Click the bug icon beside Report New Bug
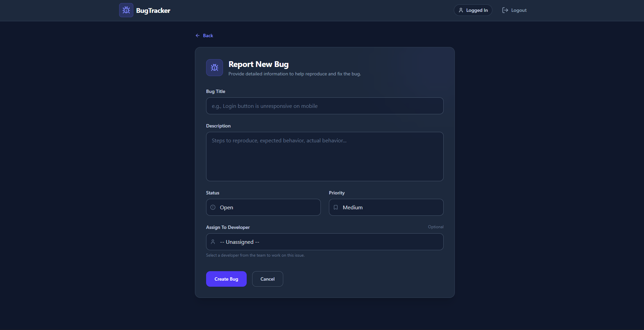Image resolution: width=644 pixels, height=330 pixels. [214, 67]
